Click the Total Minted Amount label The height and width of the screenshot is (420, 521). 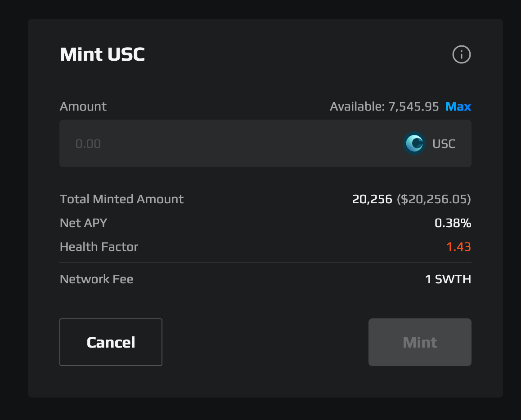click(x=121, y=199)
